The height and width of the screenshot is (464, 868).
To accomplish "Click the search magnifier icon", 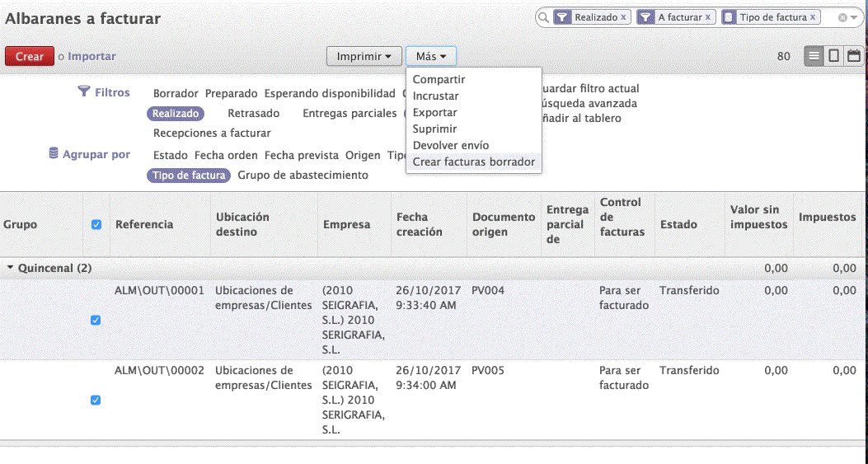I will pos(544,17).
